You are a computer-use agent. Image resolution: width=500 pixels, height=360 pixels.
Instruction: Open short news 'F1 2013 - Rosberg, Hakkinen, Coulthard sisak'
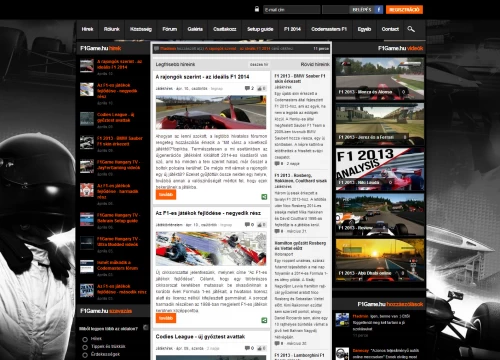[x=300, y=178]
